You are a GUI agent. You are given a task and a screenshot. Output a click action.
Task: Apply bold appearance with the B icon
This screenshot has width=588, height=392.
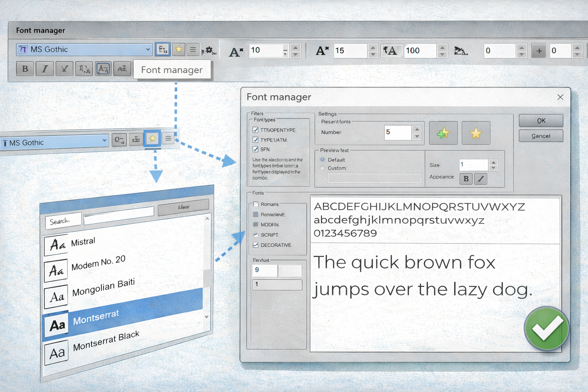click(x=465, y=179)
